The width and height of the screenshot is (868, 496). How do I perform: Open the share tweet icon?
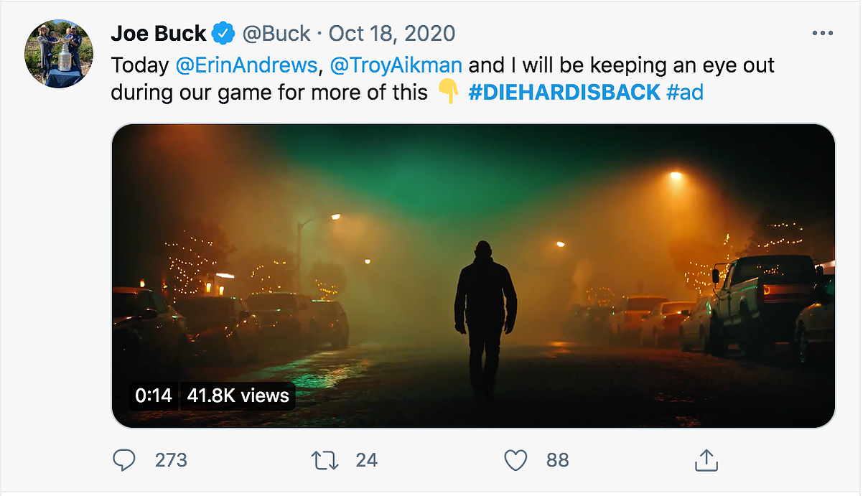tap(706, 460)
